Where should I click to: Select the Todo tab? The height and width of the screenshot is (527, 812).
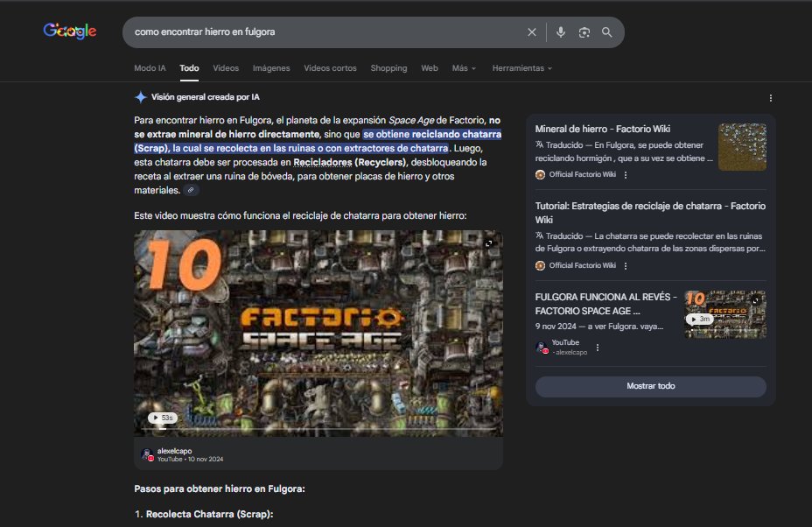[189, 68]
